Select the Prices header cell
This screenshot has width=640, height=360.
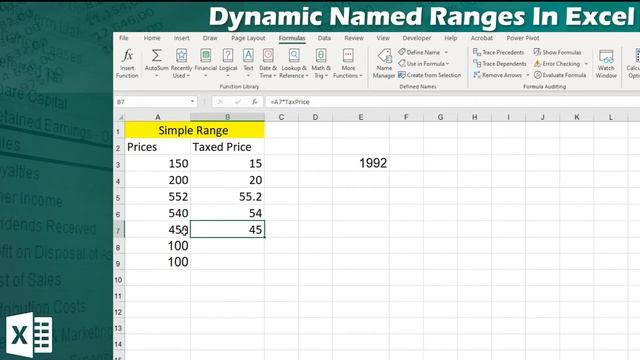pos(158,147)
